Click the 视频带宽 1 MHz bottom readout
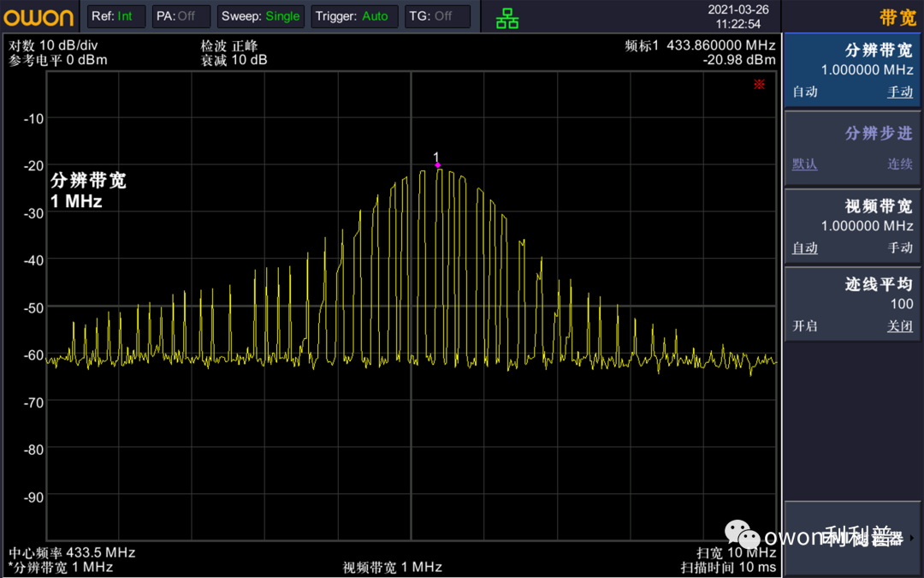Viewport: 924px width, 578px height. 393,568
